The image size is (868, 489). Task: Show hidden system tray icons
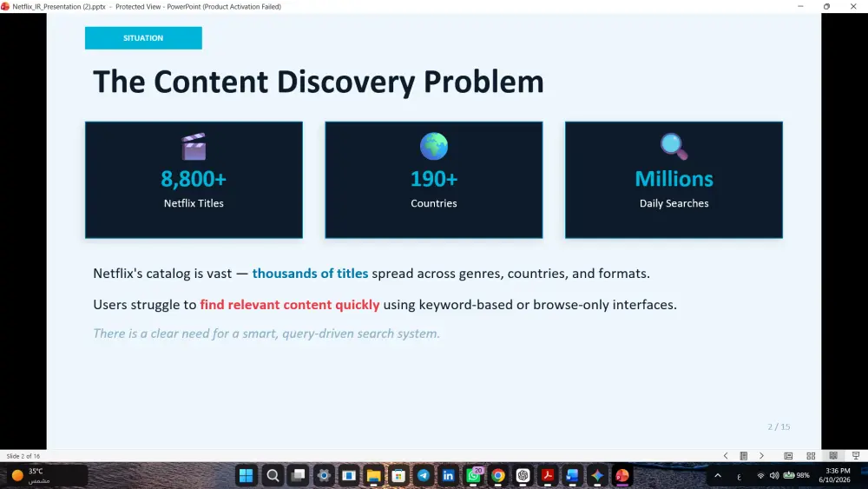pyautogui.click(x=718, y=475)
